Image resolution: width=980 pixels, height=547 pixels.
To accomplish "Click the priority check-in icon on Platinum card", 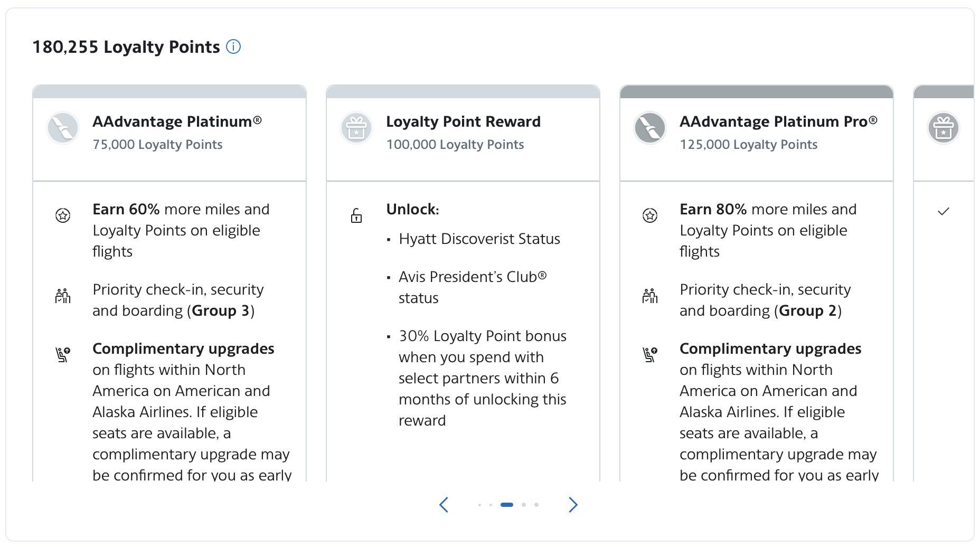I will coord(63,296).
